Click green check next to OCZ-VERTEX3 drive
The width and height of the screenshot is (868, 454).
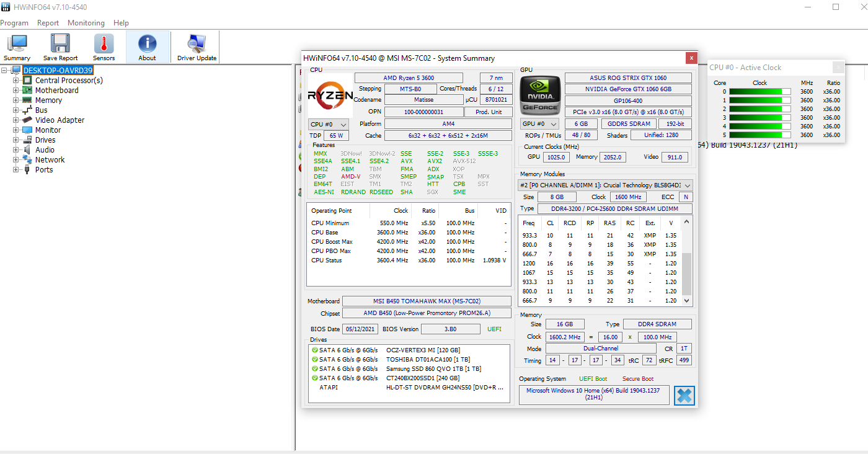click(315, 350)
